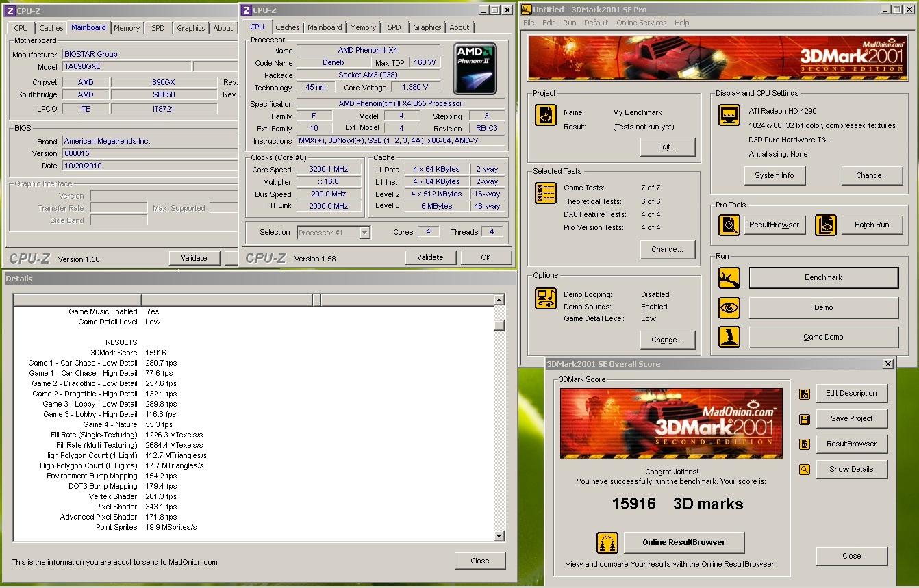919x588 pixels.
Task: Click the Save Project floppy disk icon
Action: pos(805,419)
